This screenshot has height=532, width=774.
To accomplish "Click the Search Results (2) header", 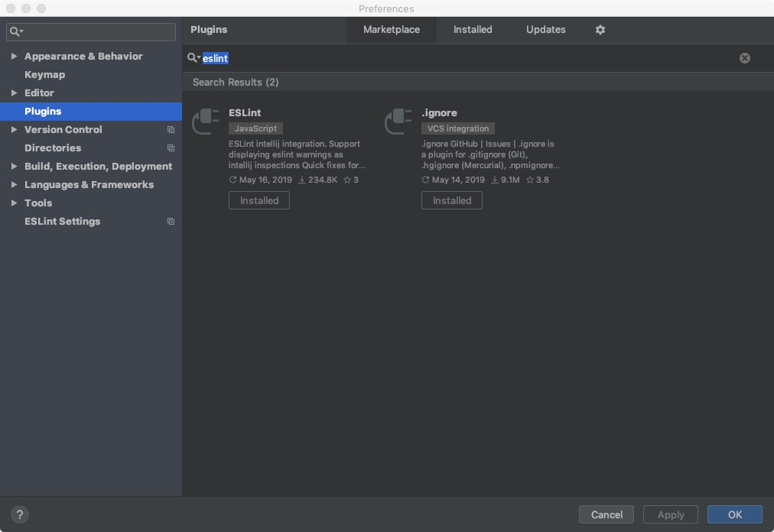I will (236, 83).
